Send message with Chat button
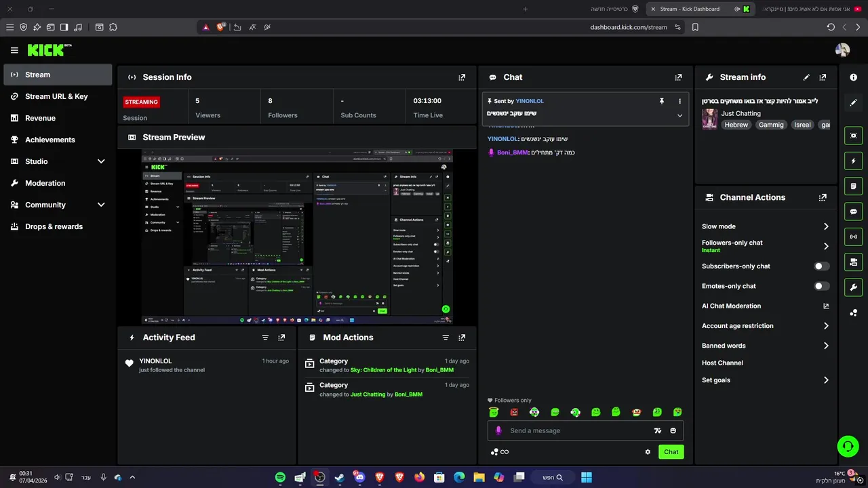This screenshot has width=868, height=488. pyautogui.click(x=671, y=452)
